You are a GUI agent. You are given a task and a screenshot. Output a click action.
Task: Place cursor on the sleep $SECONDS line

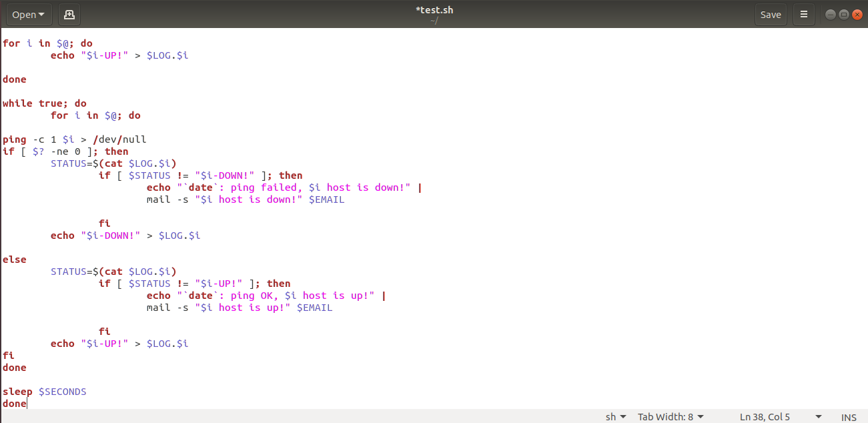45,392
